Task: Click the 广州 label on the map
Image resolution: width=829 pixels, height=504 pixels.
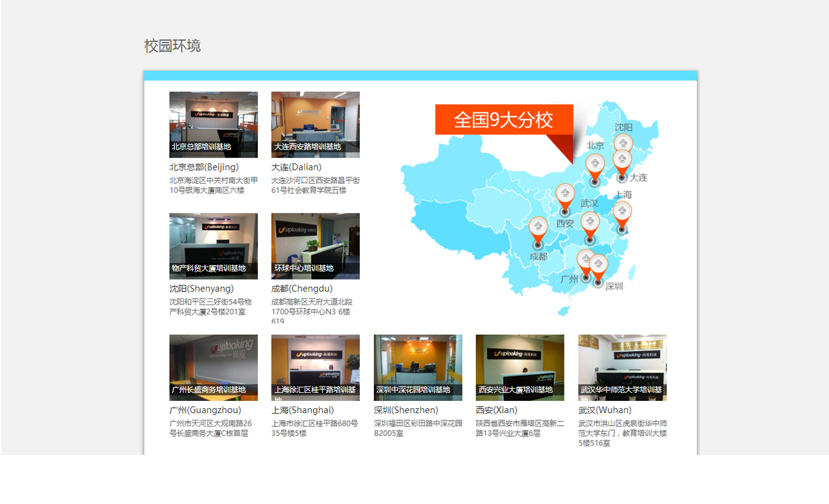Action: tap(569, 279)
